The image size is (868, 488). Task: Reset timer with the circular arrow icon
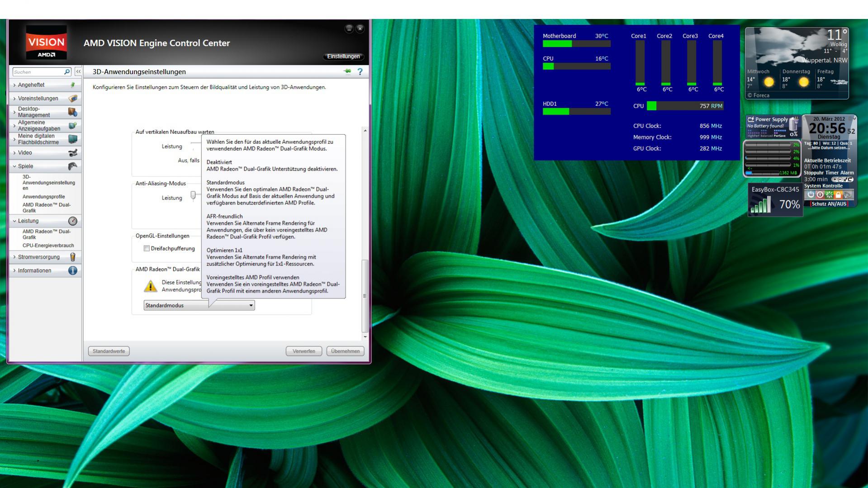pyautogui.click(x=850, y=180)
